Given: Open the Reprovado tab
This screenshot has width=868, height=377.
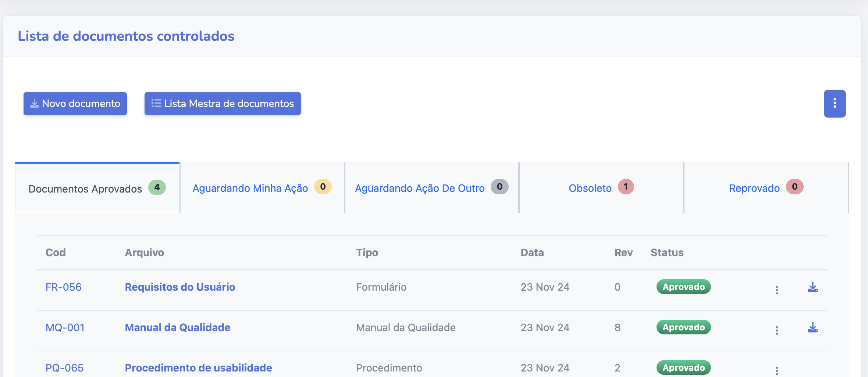Looking at the screenshot, I should point(766,188).
